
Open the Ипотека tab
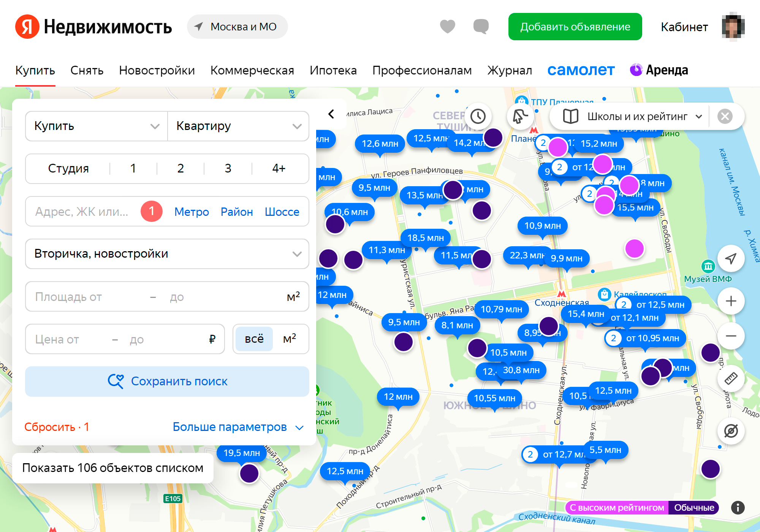pos(333,70)
